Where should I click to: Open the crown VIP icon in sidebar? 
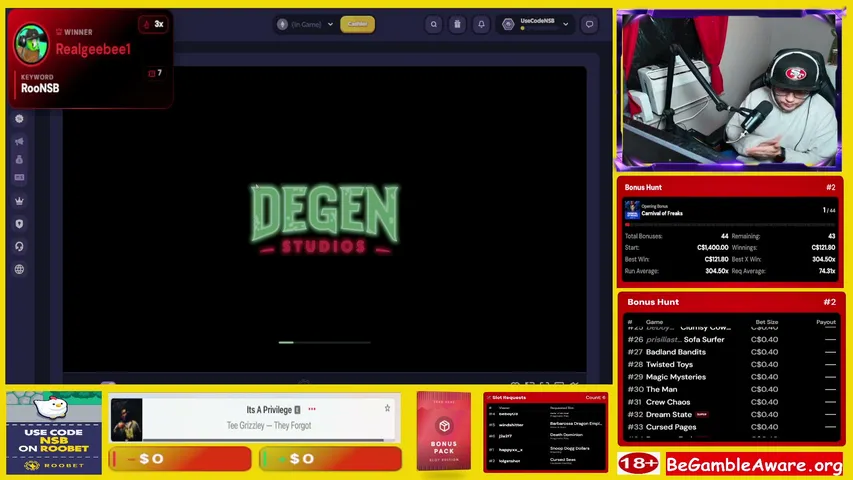pyautogui.click(x=19, y=201)
